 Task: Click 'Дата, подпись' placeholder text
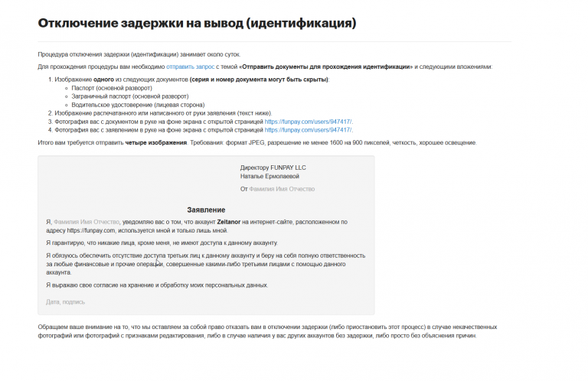pos(66,302)
